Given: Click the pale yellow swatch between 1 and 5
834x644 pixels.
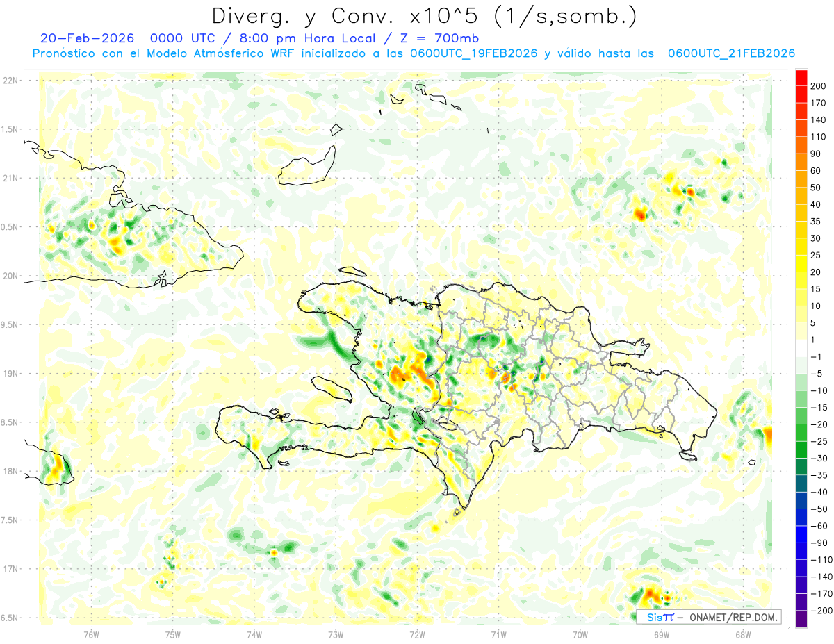Looking at the screenshot, I should click(802, 331).
